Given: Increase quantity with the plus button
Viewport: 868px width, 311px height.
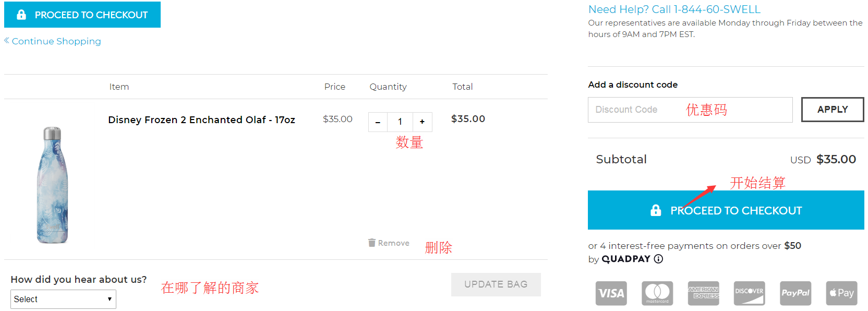Looking at the screenshot, I should tap(422, 122).
